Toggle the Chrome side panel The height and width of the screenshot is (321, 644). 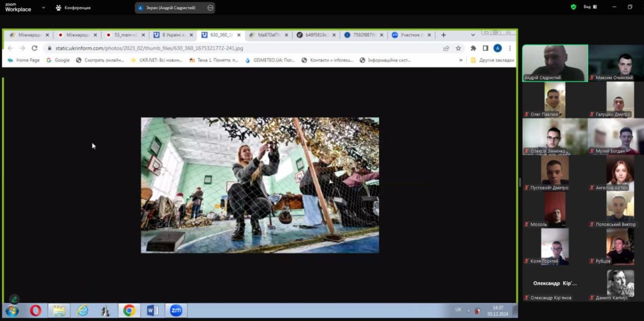tap(485, 48)
